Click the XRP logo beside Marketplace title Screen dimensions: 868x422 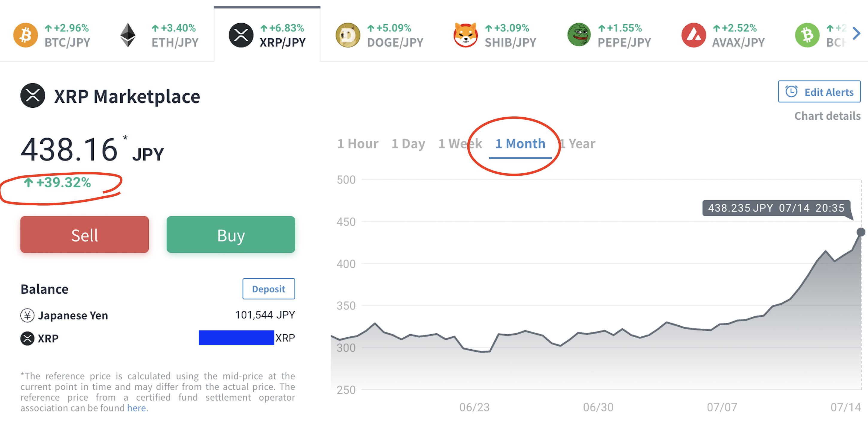pyautogui.click(x=33, y=96)
